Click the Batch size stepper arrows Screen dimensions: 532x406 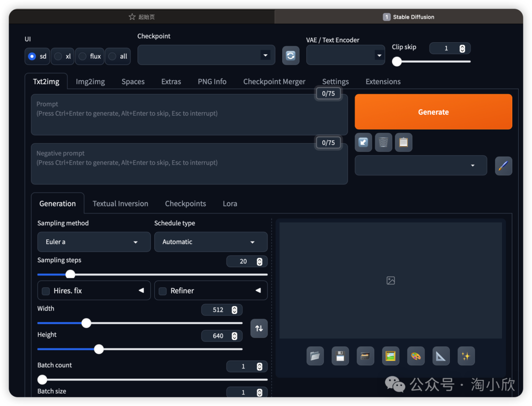(x=260, y=392)
